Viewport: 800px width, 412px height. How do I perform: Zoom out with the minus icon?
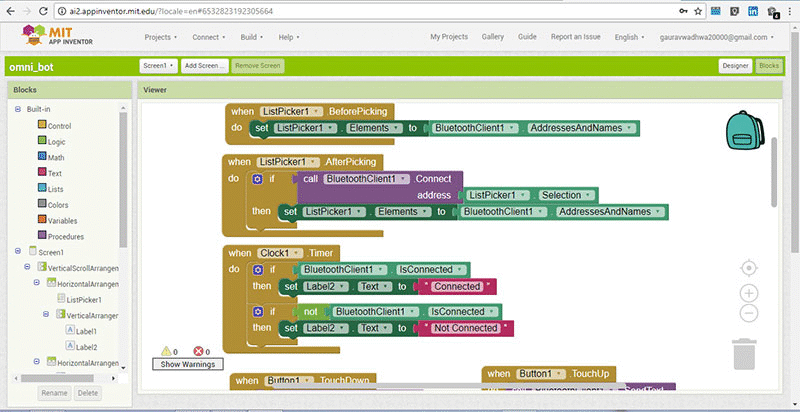coord(748,313)
